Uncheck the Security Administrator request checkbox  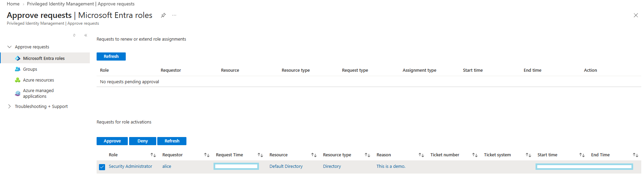[102, 167]
